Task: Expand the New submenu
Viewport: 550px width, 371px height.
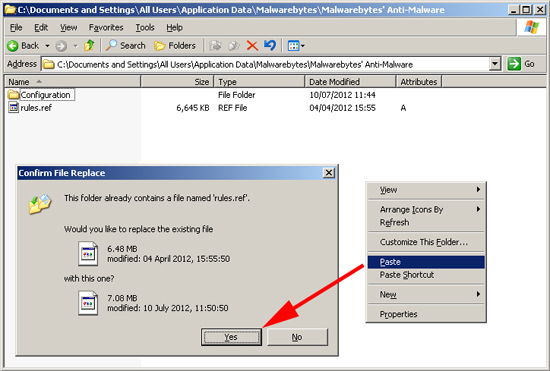Action: point(478,294)
